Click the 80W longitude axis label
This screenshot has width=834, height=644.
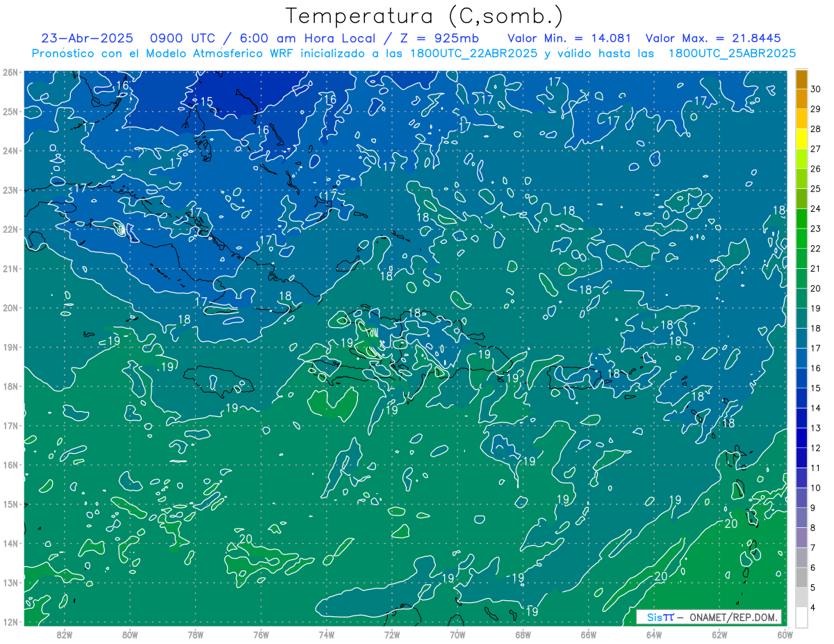[130, 634]
